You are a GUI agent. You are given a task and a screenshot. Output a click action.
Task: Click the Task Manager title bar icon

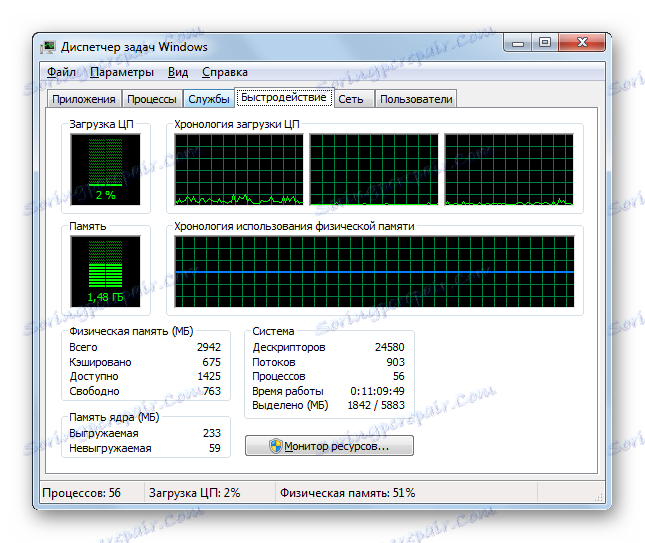coord(48,47)
